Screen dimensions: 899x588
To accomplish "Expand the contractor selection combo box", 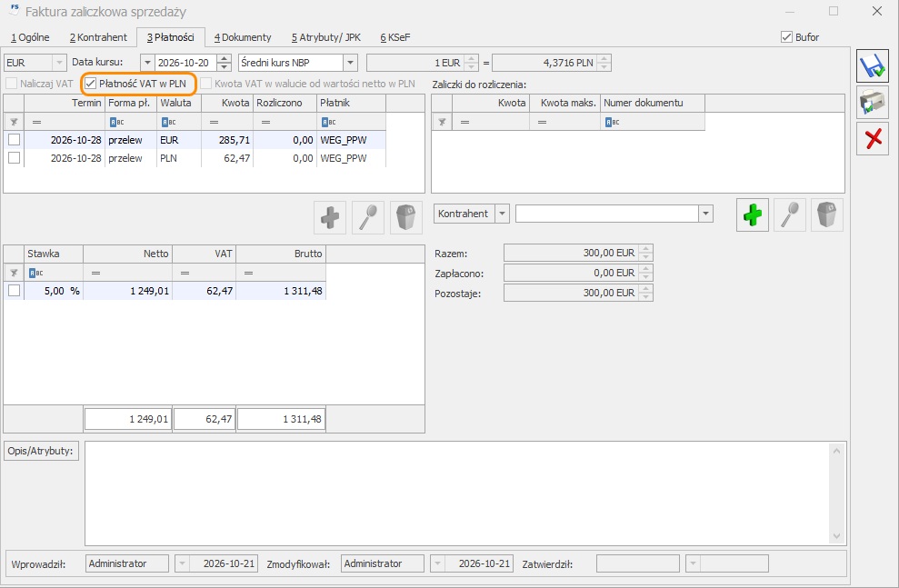I will [705, 214].
